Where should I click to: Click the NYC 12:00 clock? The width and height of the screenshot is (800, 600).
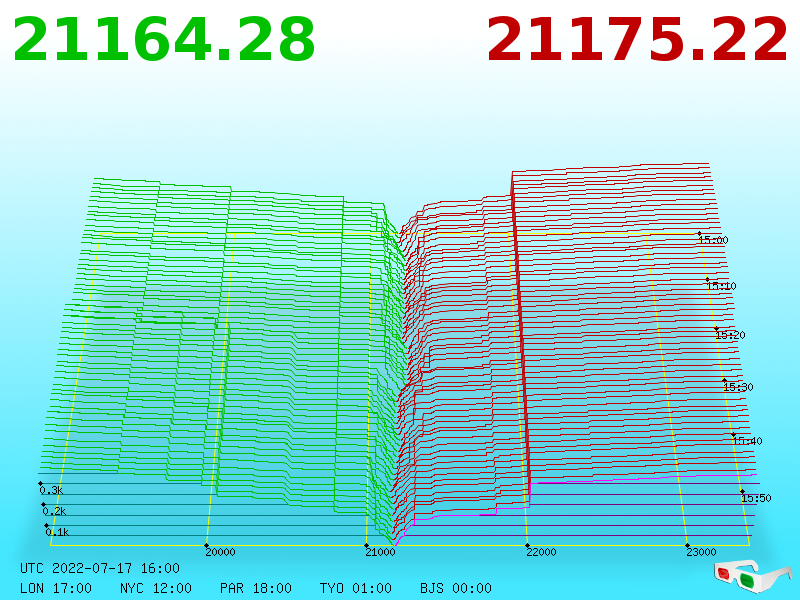156,588
